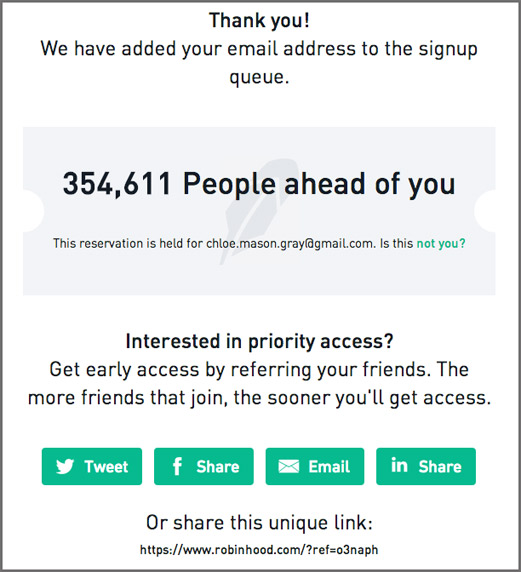
Task: Click the ticket's left notch cutout
Action: [x=33, y=211]
